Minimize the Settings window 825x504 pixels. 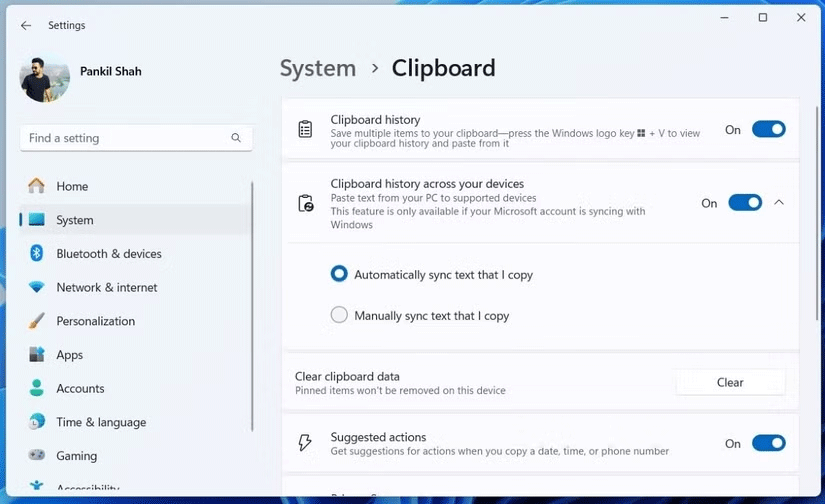point(724,17)
